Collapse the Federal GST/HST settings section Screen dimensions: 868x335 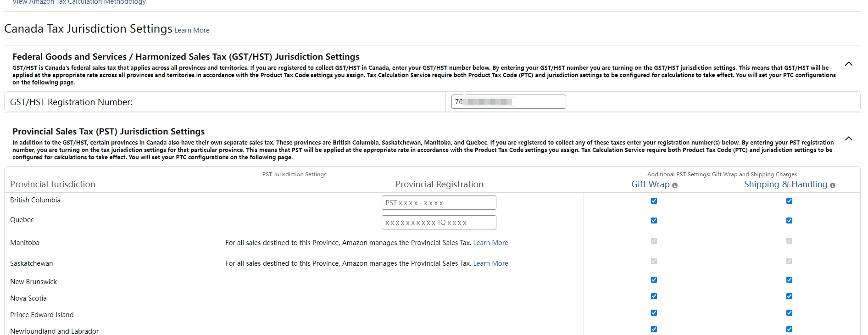[x=849, y=64]
